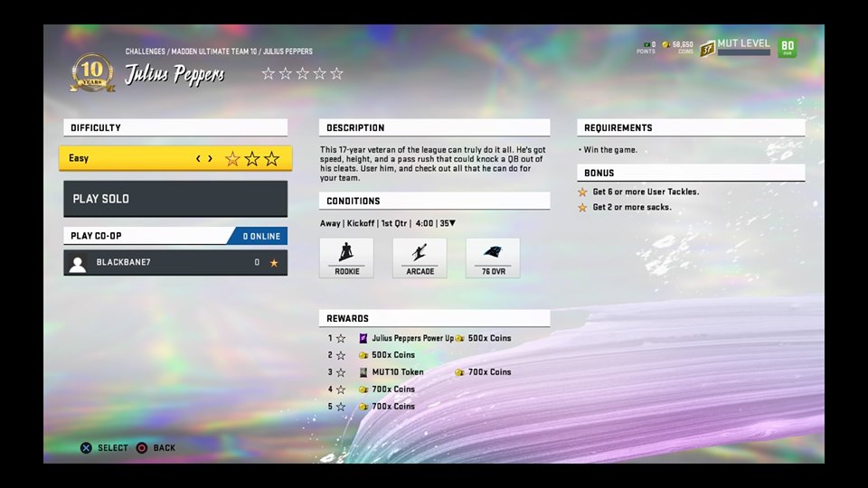Image resolution: width=868 pixels, height=488 pixels.
Task: Click right arrow to raise difficulty
Action: pos(210,159)
